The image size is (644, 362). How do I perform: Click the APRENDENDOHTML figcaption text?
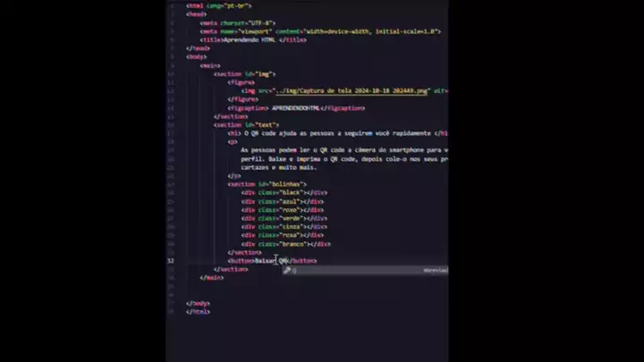coord(293,107)
